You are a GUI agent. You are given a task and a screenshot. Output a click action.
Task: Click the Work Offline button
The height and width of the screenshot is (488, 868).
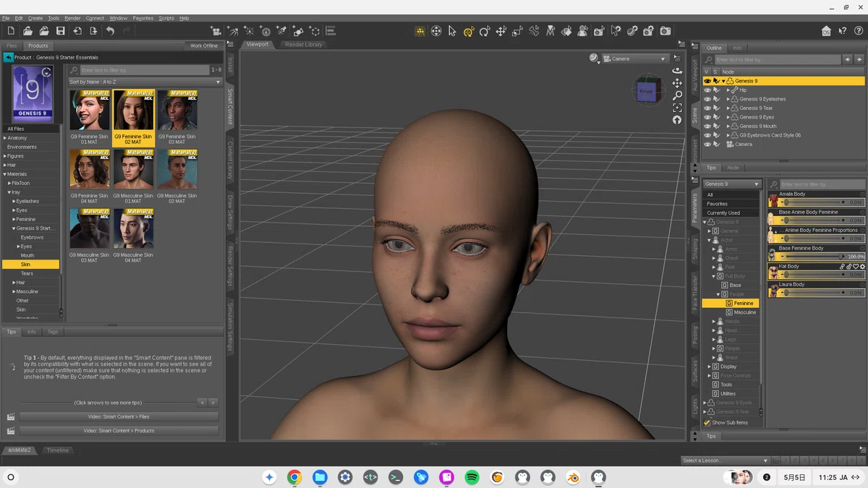click(204, 46)
